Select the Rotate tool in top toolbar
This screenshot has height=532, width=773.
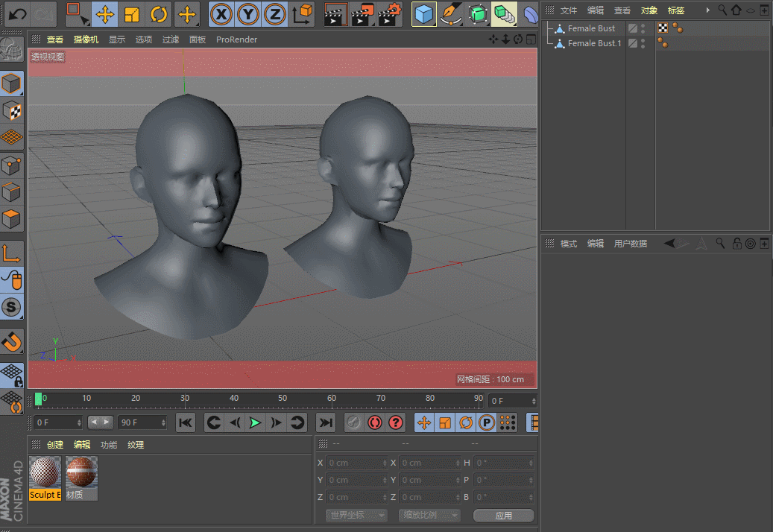coord(158,14)
